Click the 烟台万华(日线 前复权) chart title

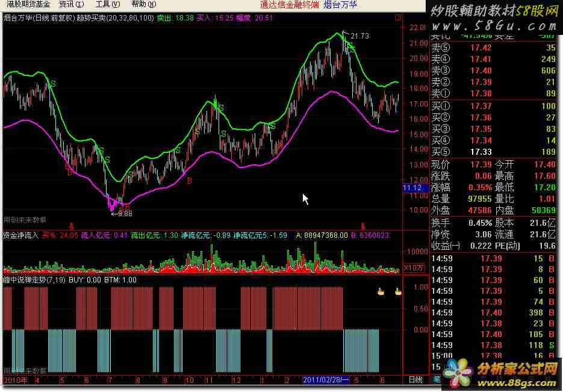[x=39, y=18]
